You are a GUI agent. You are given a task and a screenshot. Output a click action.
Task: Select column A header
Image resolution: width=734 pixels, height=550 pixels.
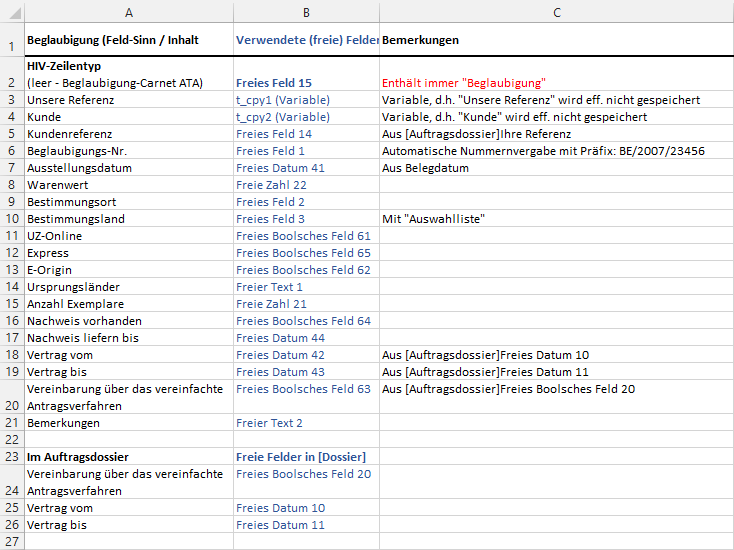pyautogui.click(x=128, y=12)
